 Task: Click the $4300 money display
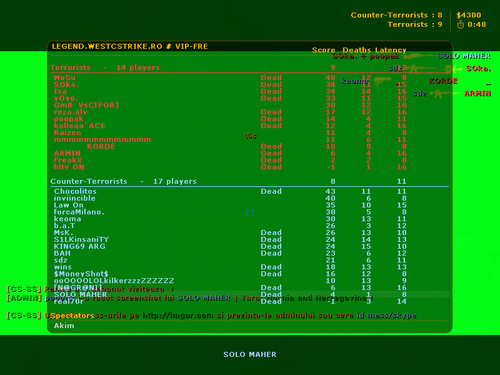pos(469,15)
